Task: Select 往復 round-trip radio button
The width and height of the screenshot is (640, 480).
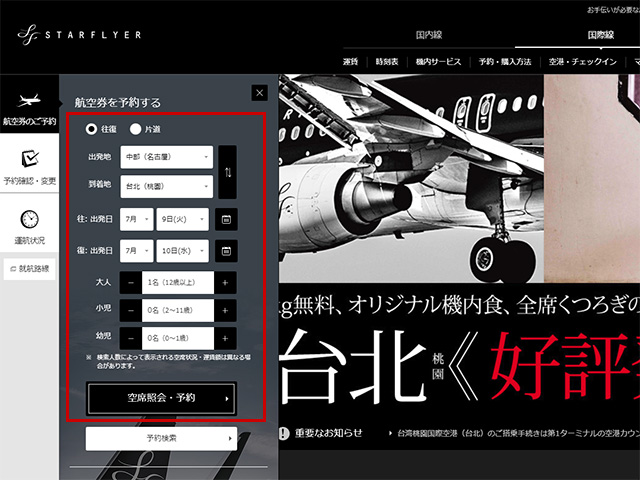Action: [x=92, y=128]
